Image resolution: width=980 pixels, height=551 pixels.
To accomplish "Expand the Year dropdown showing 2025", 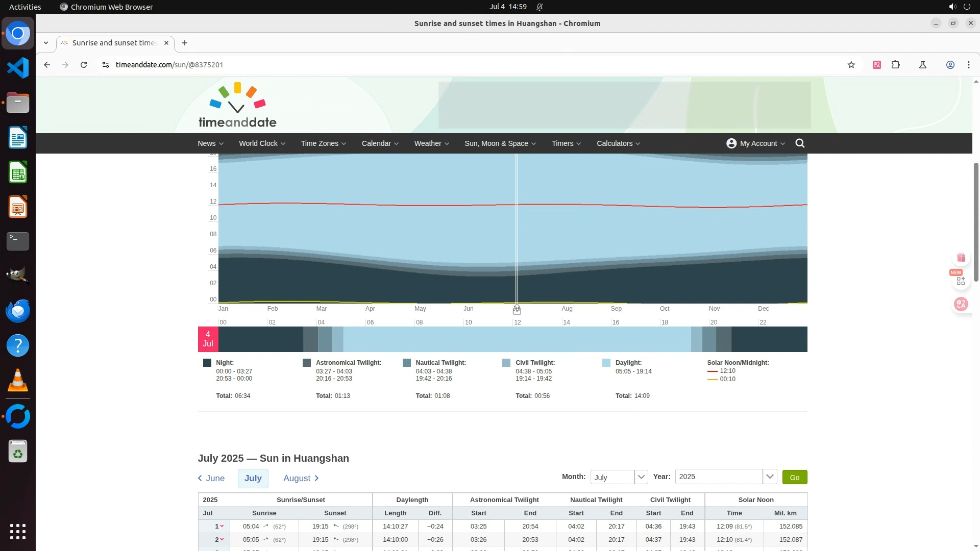I will click(769, 477).
